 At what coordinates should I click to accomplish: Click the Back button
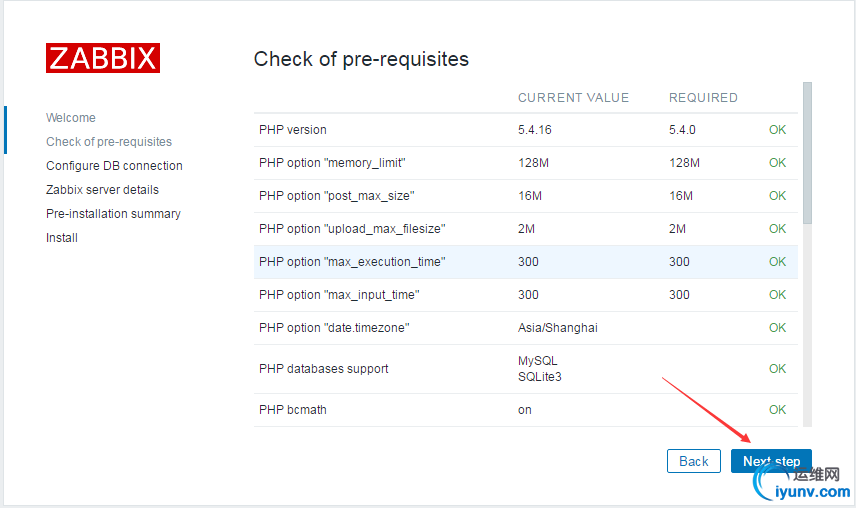pyautogui.click(x=693, y=461)
